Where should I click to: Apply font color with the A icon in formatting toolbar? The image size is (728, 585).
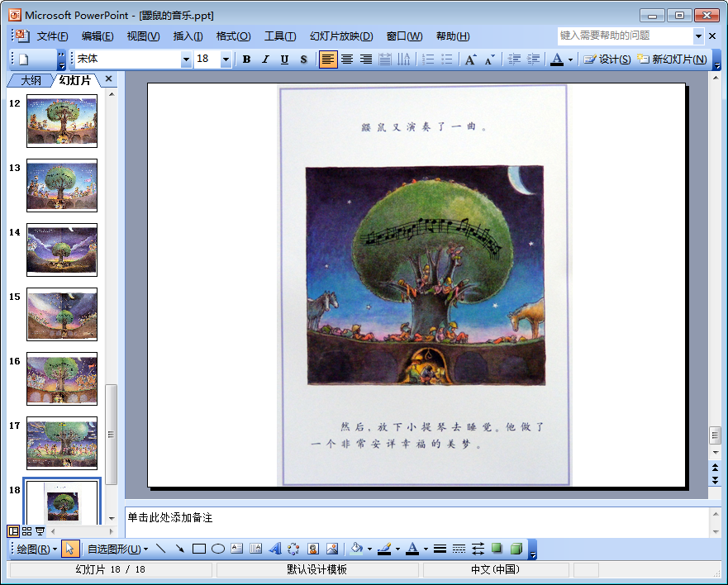[557, 59]
